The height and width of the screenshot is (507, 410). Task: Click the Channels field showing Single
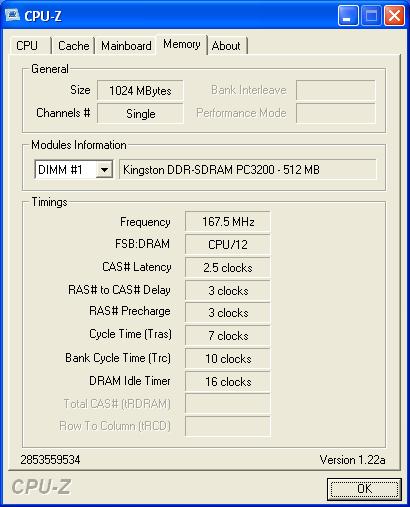pyautogui.click(x=140, y=114)
